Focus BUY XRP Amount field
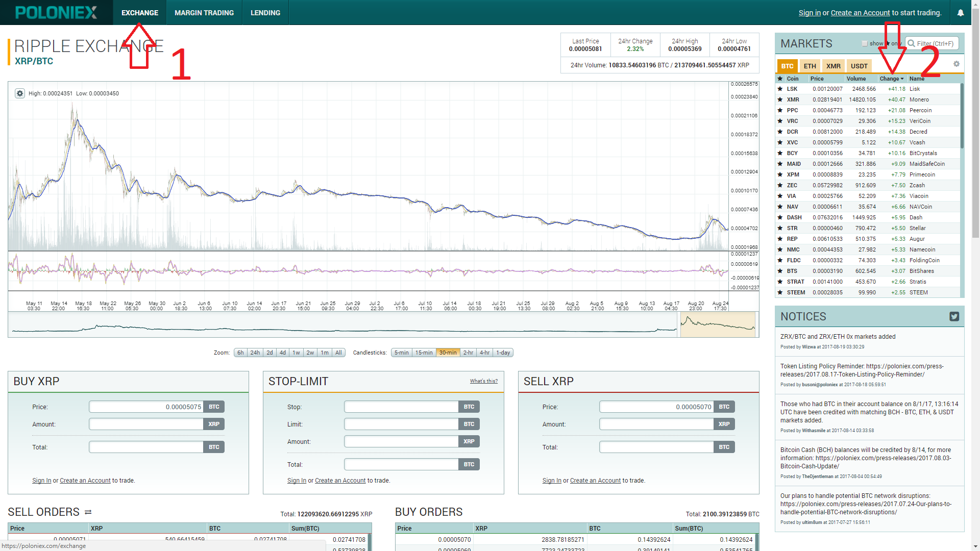980x551 pixels. [146, 424]
